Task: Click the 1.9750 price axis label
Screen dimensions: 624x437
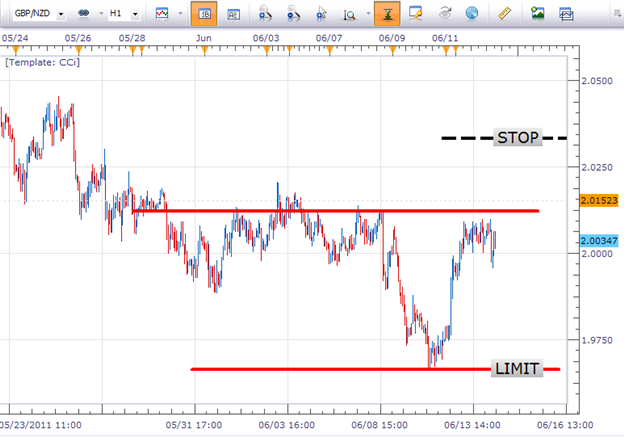Action: pos(597,340)
